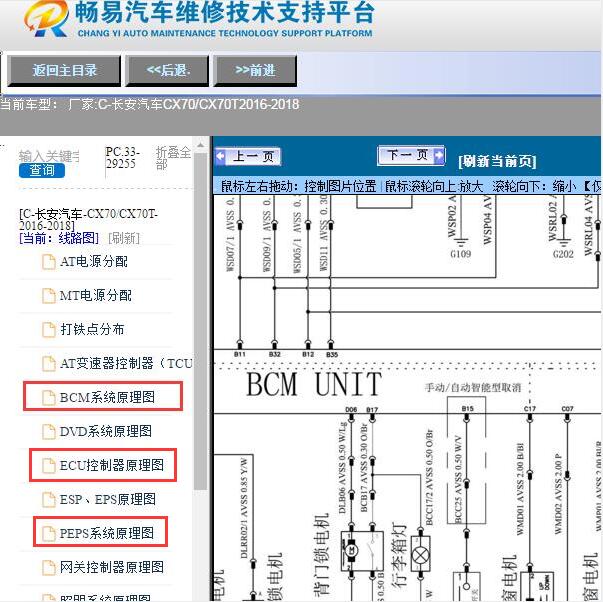603x602 pixels.
Task: Open the 网关控制器原理图 document
Action: [112, 567]
